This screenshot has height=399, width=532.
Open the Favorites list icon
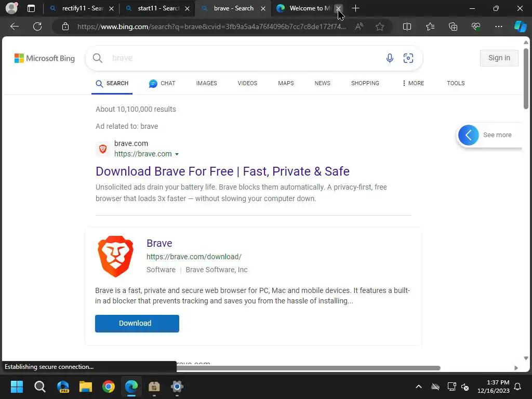[x=430, y=26]
